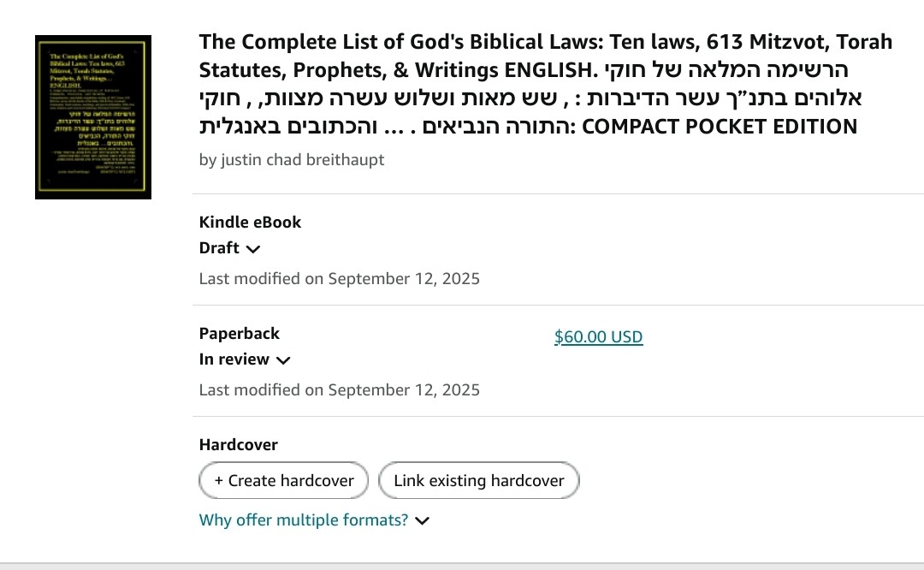Click the "Complete List of God's Biblical Laws" title

pos(546,84)
